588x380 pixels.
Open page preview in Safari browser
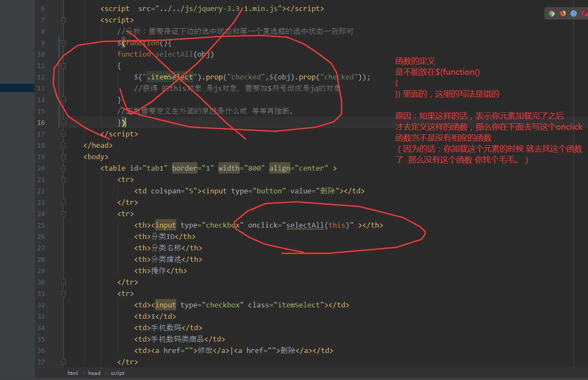point(574,14)
